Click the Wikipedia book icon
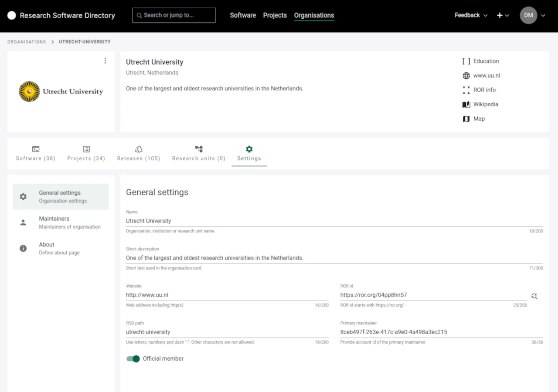558x392 pixels. point(466,105)
